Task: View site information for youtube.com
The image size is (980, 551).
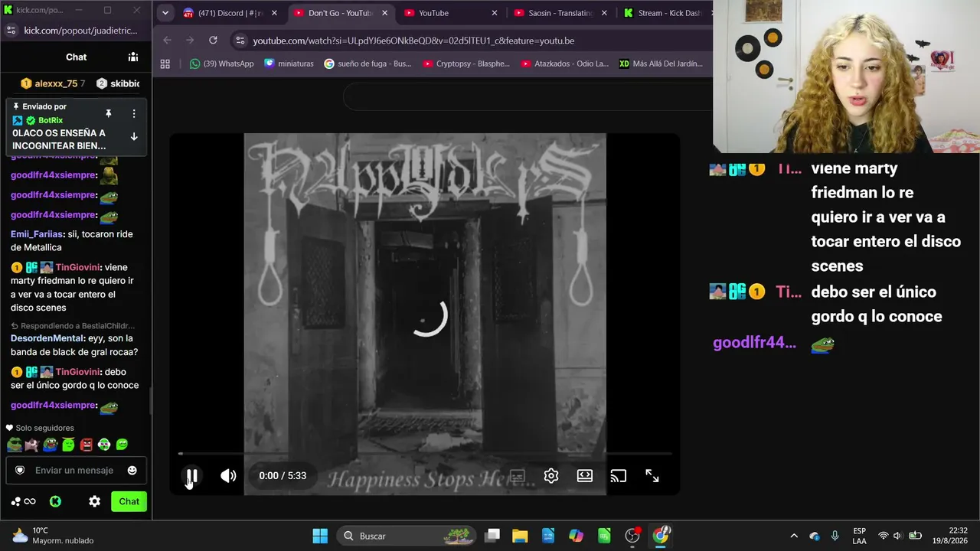Action: tap(240, 41)
